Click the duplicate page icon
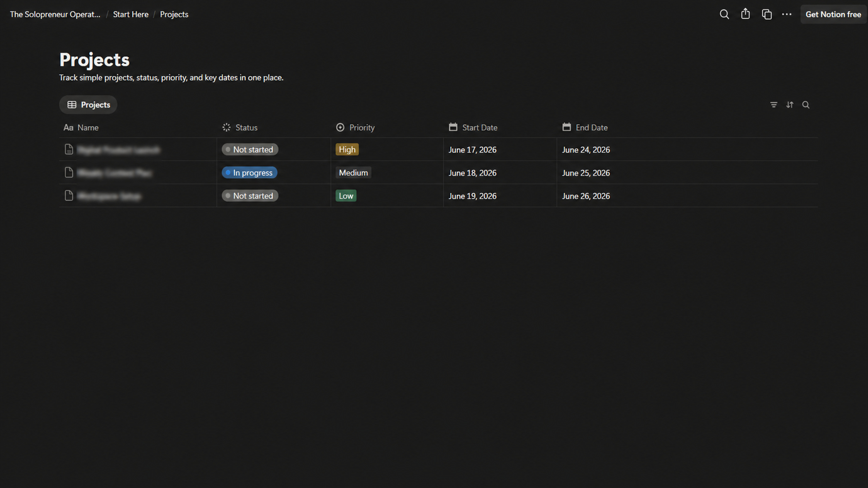This screenshot has width=868, height=488. pos(767,14)
